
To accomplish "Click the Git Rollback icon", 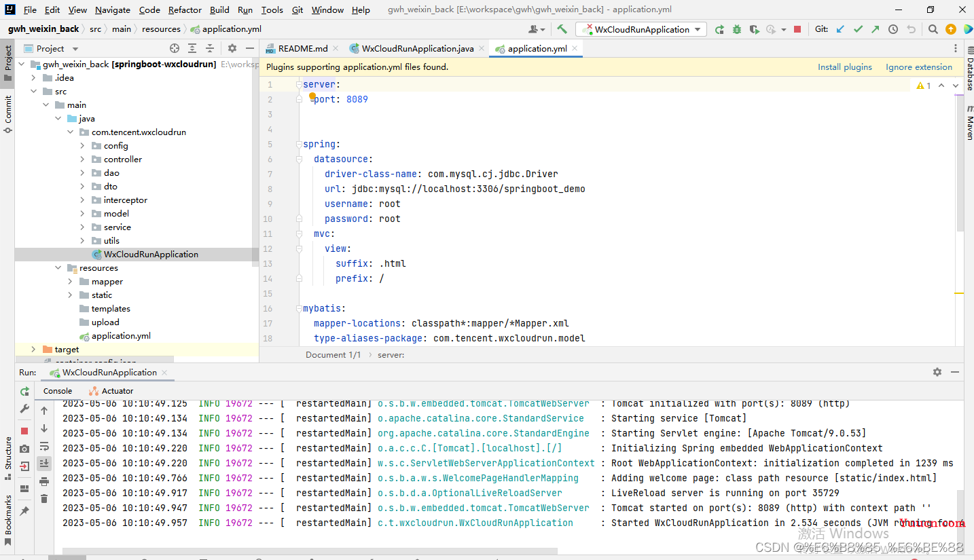I will [x=911, y=29].
